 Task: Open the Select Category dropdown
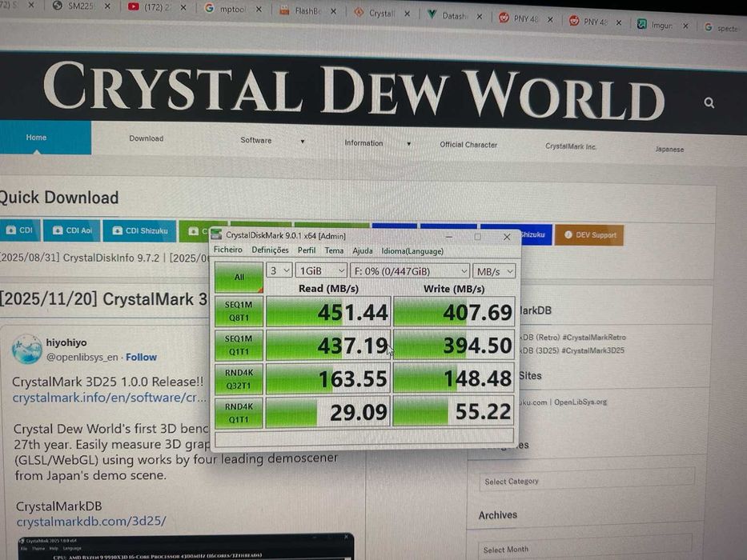[587, 480]
